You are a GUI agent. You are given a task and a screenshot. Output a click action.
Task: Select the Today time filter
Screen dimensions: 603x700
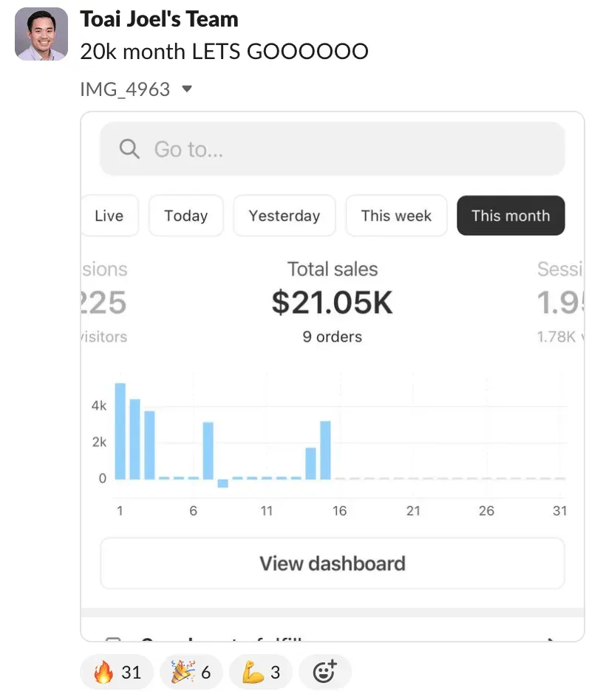coord(185,216)
